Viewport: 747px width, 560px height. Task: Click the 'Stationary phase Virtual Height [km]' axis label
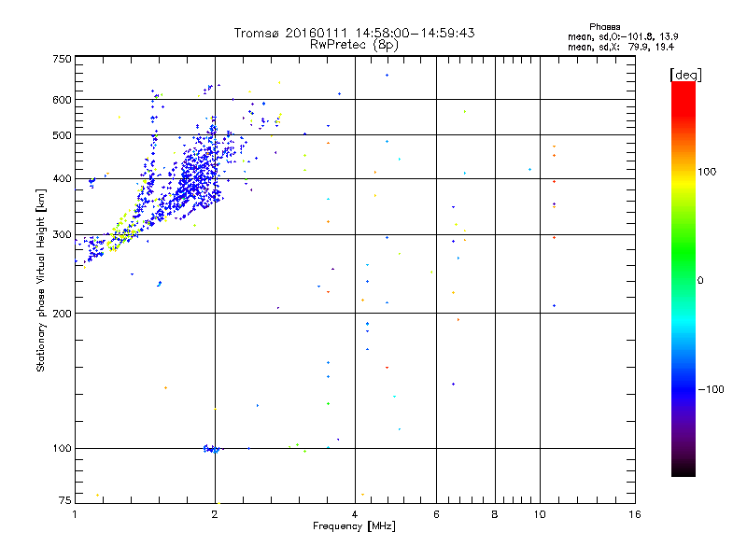coord(41,280)
